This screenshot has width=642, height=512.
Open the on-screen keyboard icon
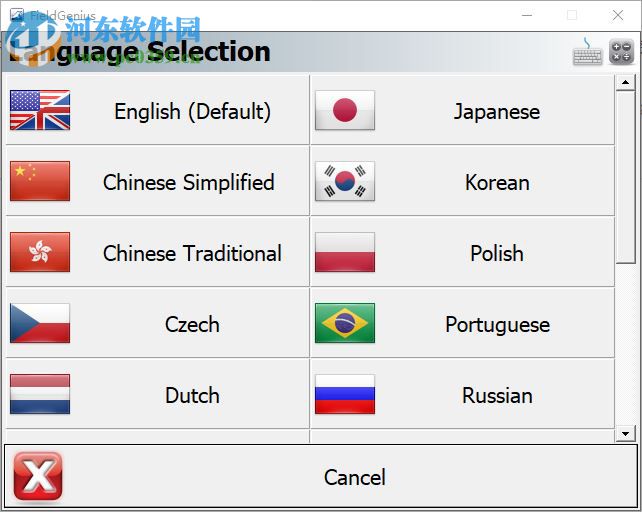tap(588, 52)
